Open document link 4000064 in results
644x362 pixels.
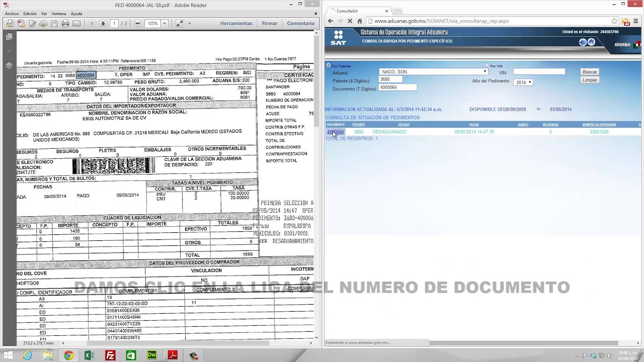point(336,132)
